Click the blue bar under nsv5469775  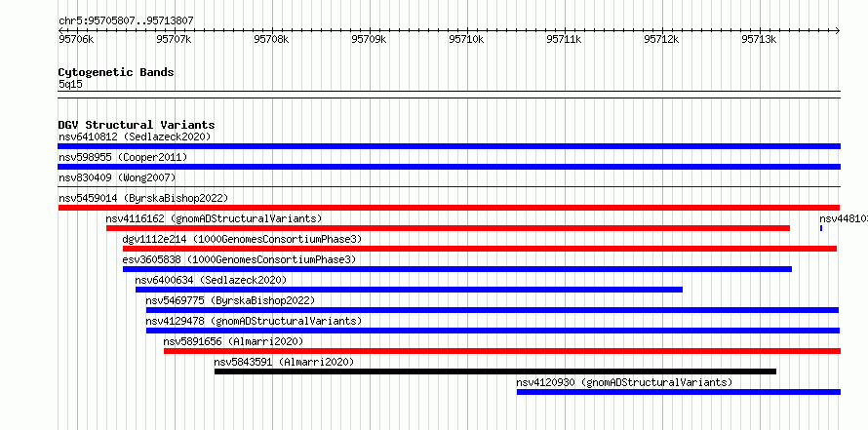493,310
